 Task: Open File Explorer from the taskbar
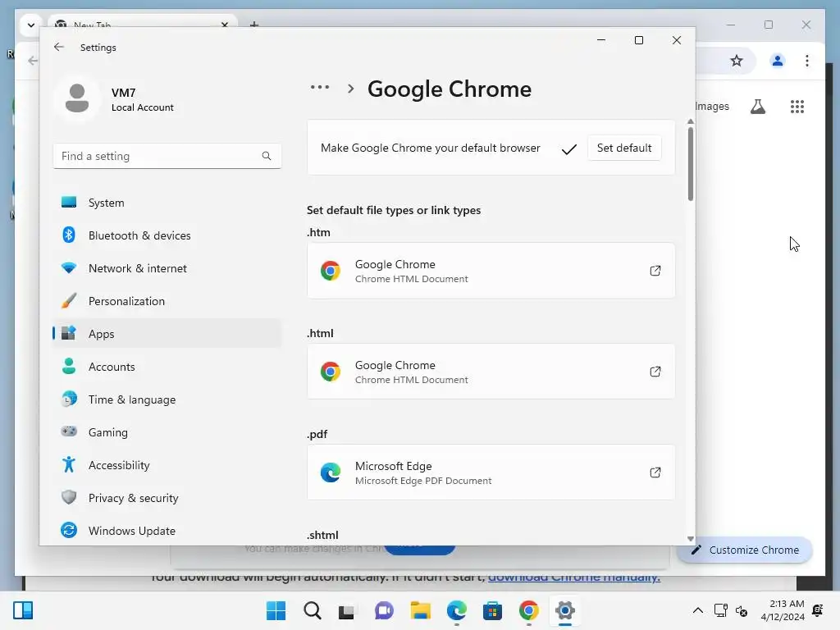click(x=421, y=610)
